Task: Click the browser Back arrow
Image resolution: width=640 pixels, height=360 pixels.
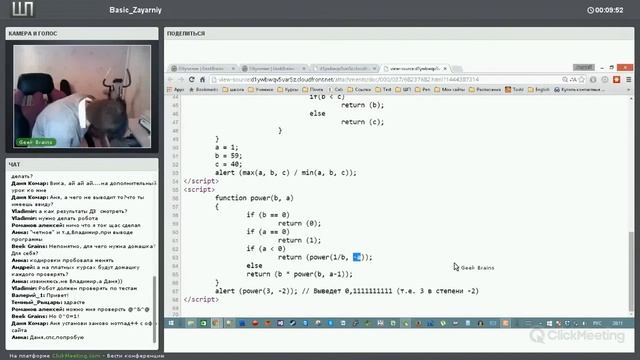Action: click(171, 80)
